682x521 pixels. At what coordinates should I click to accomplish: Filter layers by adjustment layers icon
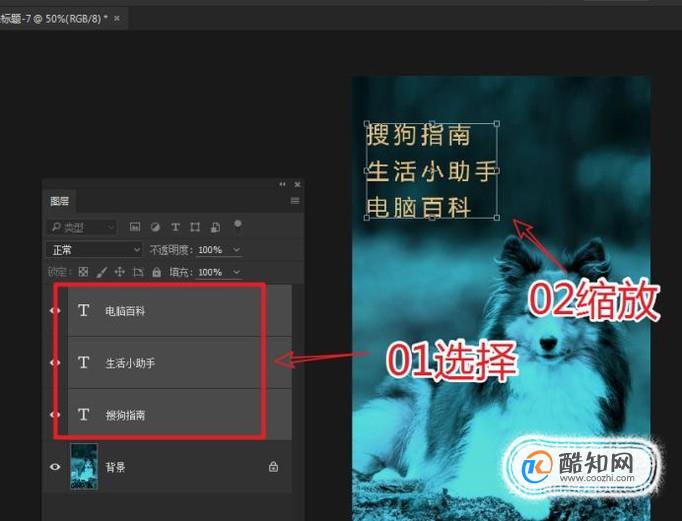click(x=155, y=227)
